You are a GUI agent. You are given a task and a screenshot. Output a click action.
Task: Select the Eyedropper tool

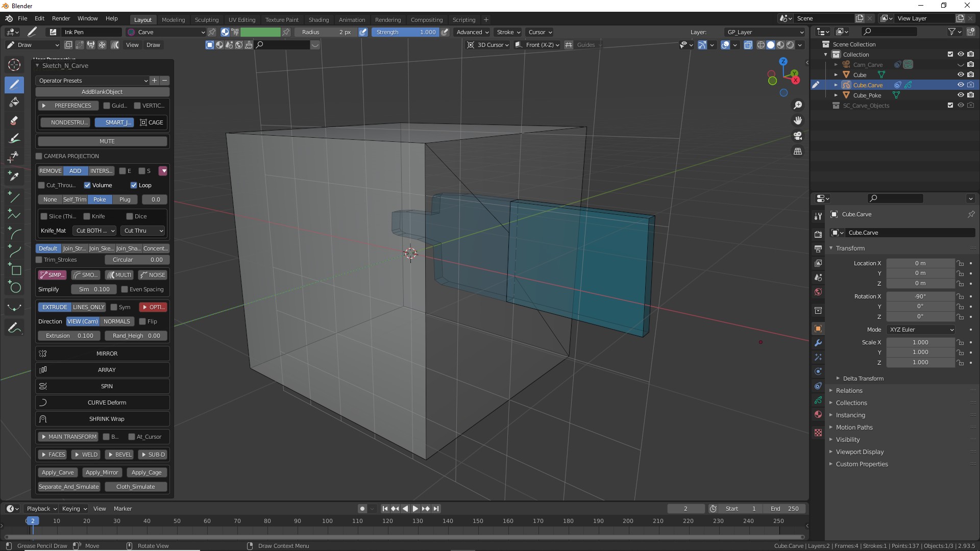14,177
